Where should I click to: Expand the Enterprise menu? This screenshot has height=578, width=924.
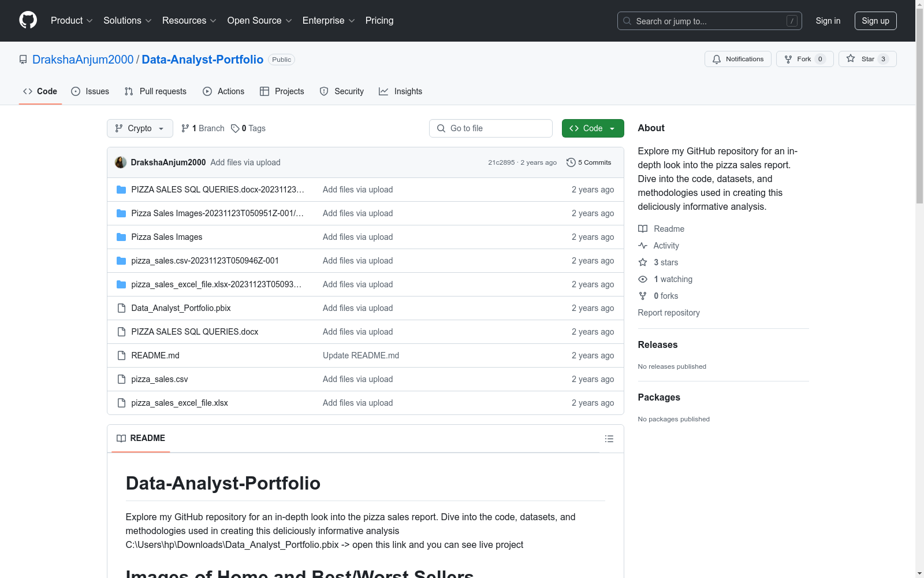point(329,20)
